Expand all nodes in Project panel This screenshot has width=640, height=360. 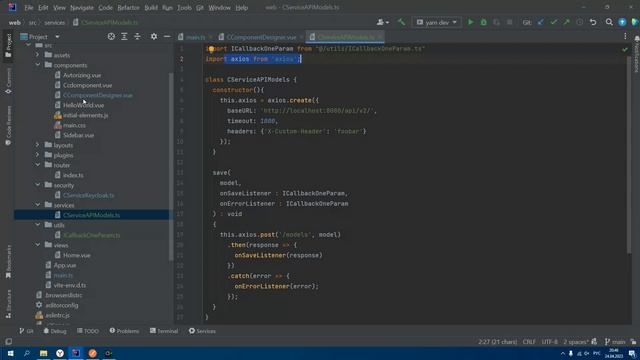coord(124,37)
